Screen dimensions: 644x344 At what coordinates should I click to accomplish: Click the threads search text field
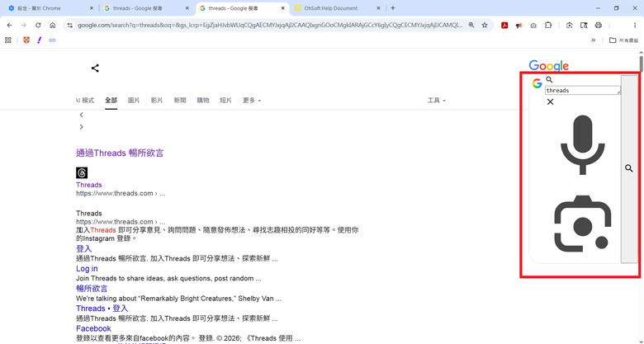582,90
